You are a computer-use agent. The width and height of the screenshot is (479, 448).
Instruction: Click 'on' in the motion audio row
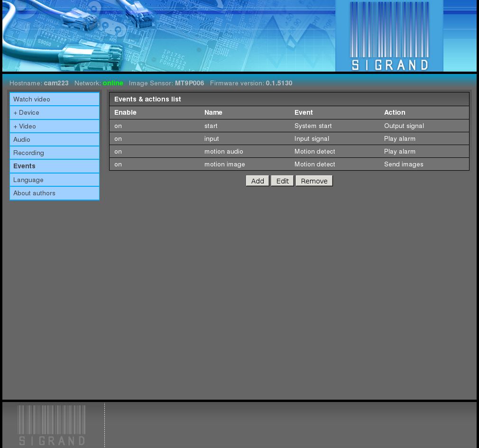[118, 152]
